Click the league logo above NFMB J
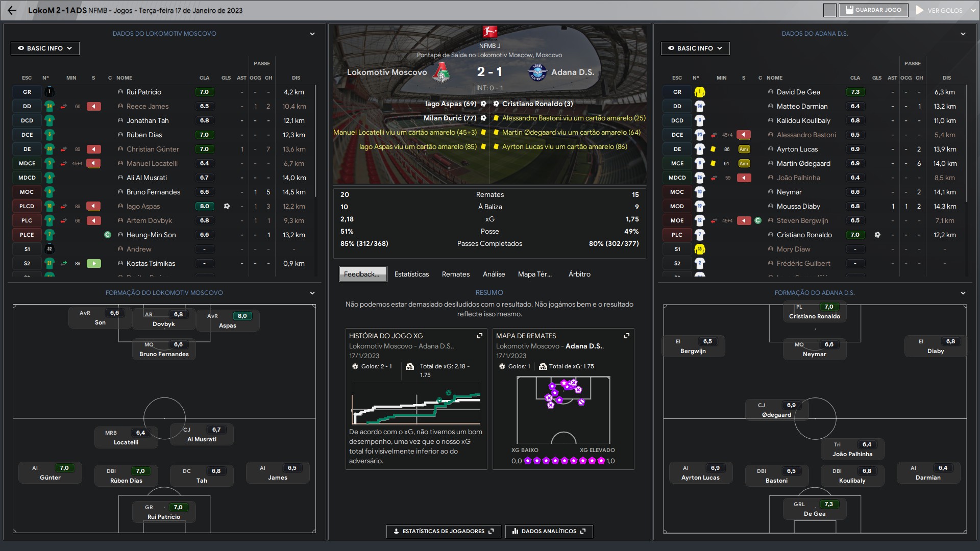The width and height of the screenshot is (980, 551). (489, 33)
